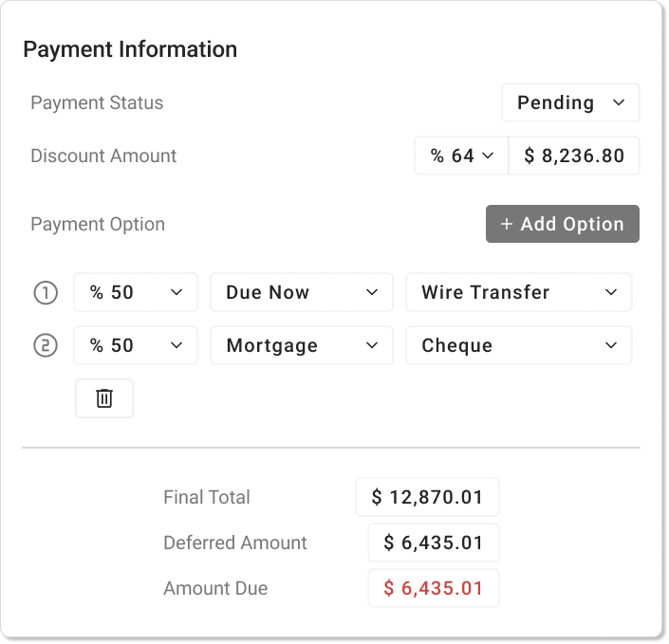Open the Payment Status Pending dropdown
Viewport: 669px width, 644px height.
569,103
